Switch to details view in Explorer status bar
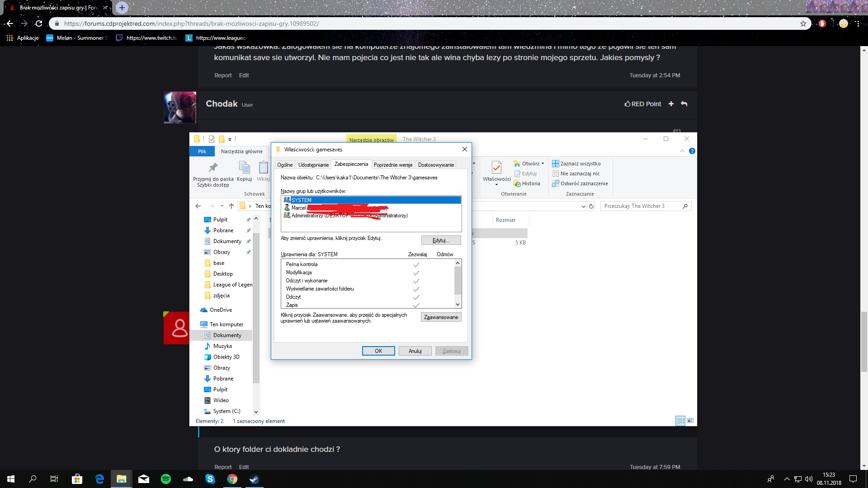The height and width of the screenshot is (488, 868). click(680, 421)
